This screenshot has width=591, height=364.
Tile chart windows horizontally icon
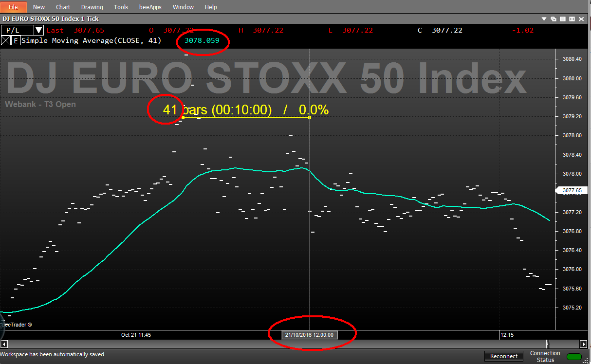[x=563, y=19]
